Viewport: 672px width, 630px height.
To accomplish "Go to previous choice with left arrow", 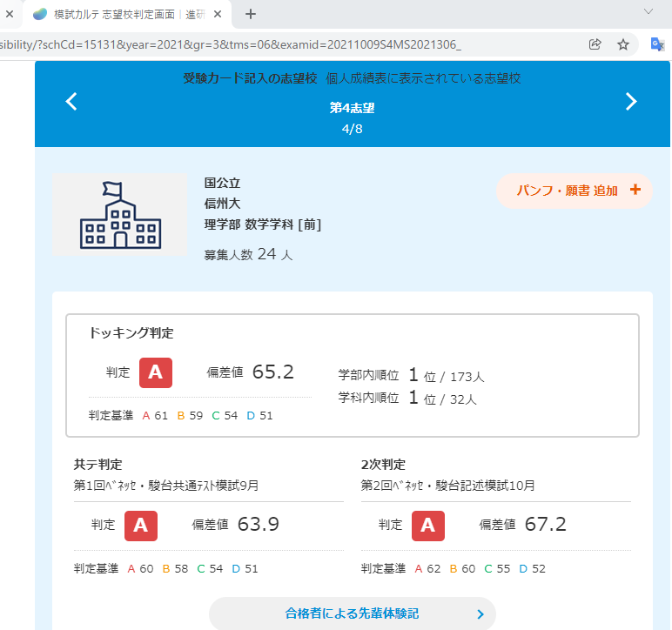I will click(71, 102).
